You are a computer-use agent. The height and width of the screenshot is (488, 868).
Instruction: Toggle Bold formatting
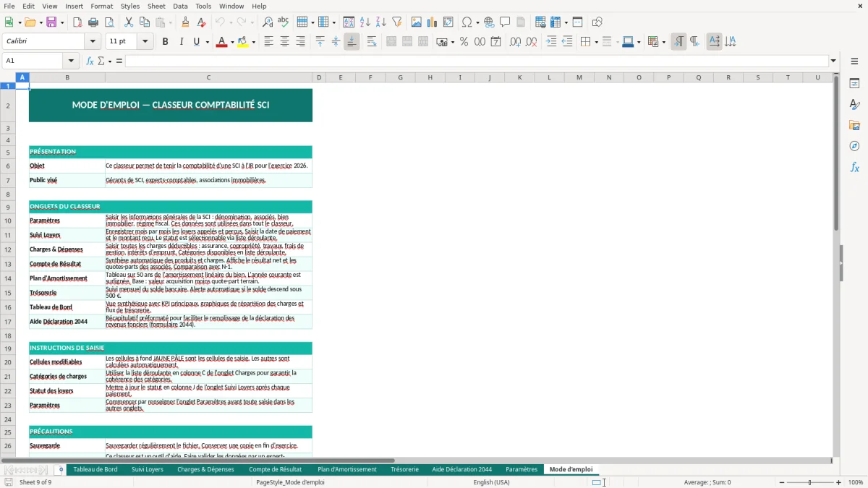pyautogui.click(x=165, y=42)
